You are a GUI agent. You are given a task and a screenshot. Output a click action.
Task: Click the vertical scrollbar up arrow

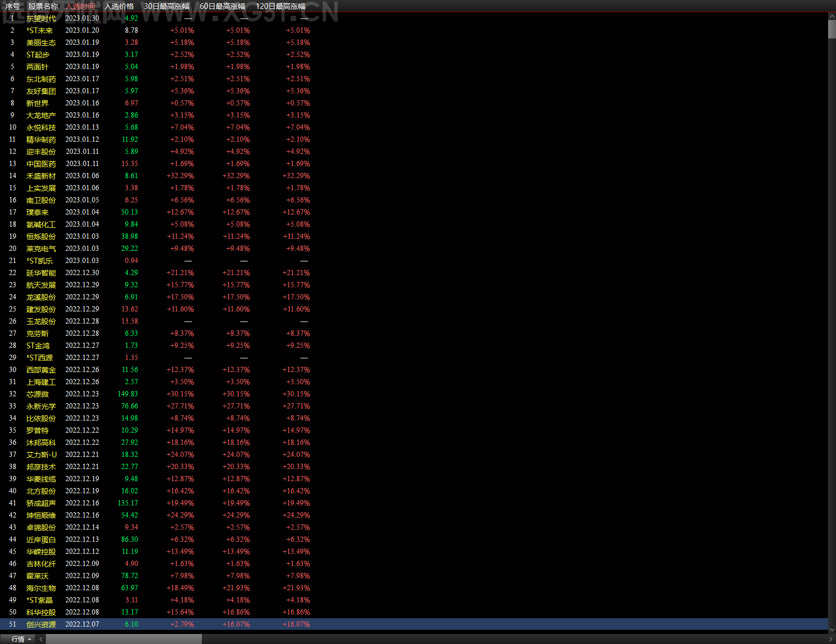pyautogui.click(x=832, y=17)
